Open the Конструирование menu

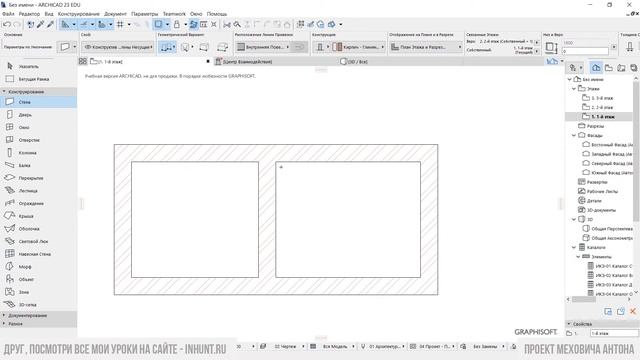(x=78, y=14)
